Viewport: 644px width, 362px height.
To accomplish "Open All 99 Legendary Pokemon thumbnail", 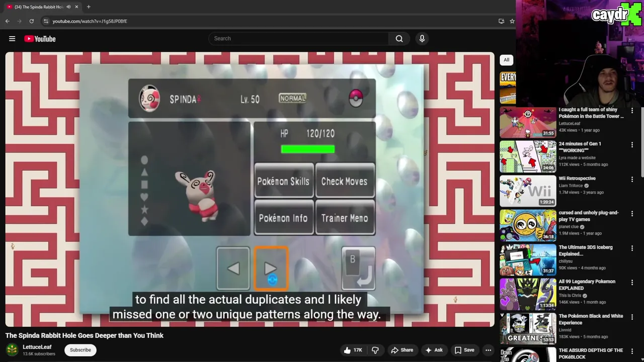I will (x=528, y=294).
